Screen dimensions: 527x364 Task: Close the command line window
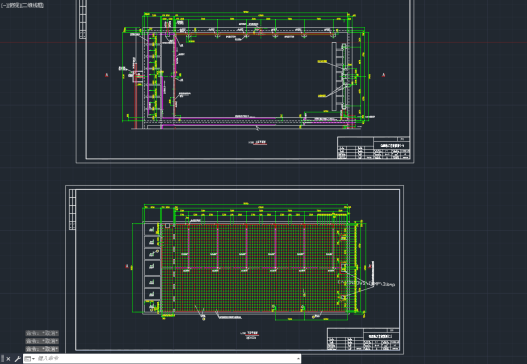[8, 359]
